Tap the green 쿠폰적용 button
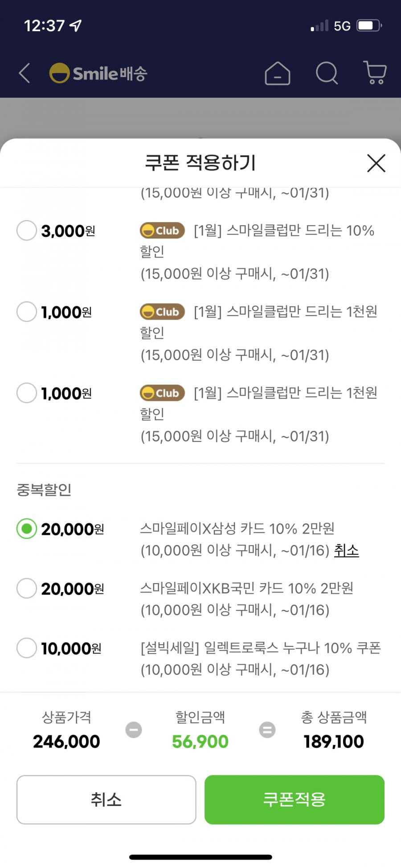The height and width of the screenshot is (868, 401). point(295,800)
